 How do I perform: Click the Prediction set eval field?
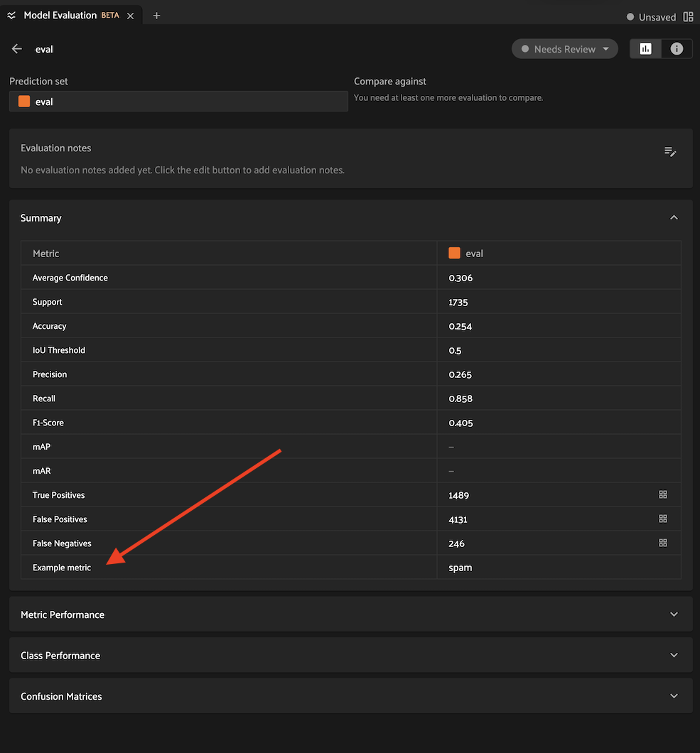[178, 102]
